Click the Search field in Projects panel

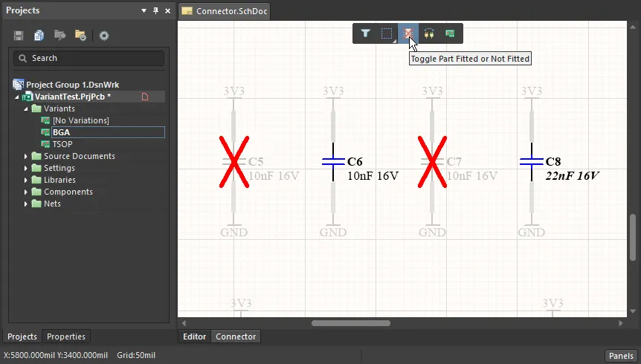[88, 59]
